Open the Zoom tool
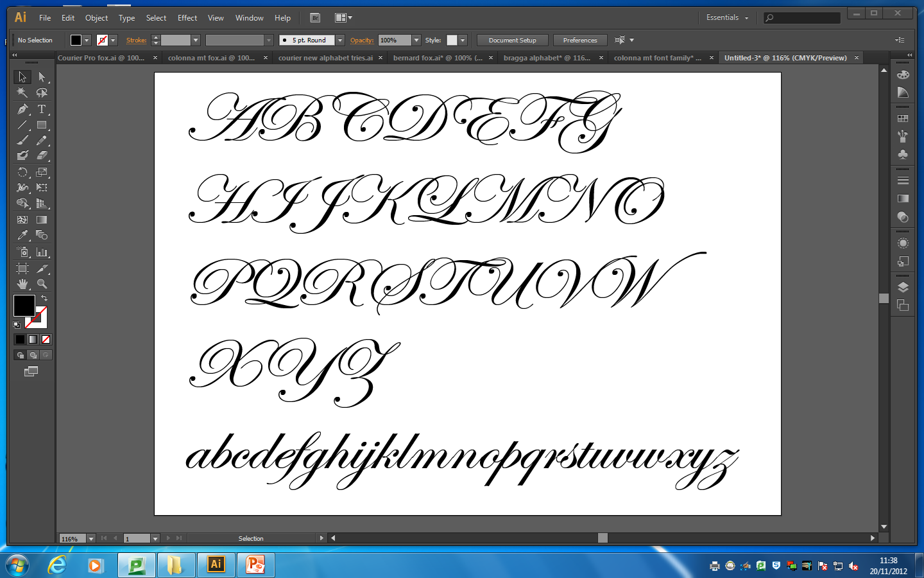The image size is (924, 578). [x=42, y=283]
